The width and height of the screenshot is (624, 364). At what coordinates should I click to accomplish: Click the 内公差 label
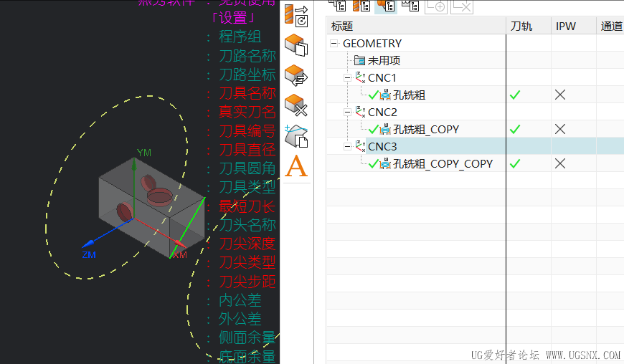(x=240, y=300)
